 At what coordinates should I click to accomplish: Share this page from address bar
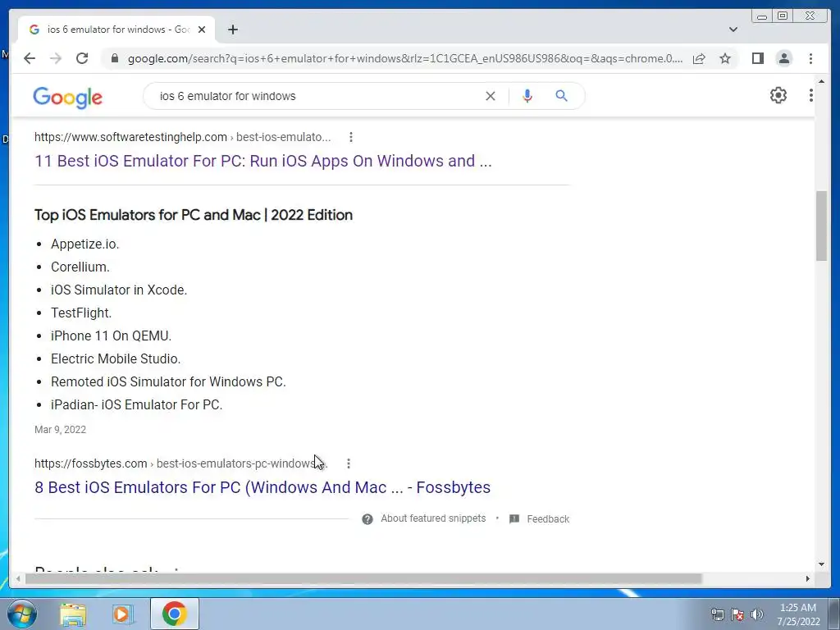click(699, 58)
